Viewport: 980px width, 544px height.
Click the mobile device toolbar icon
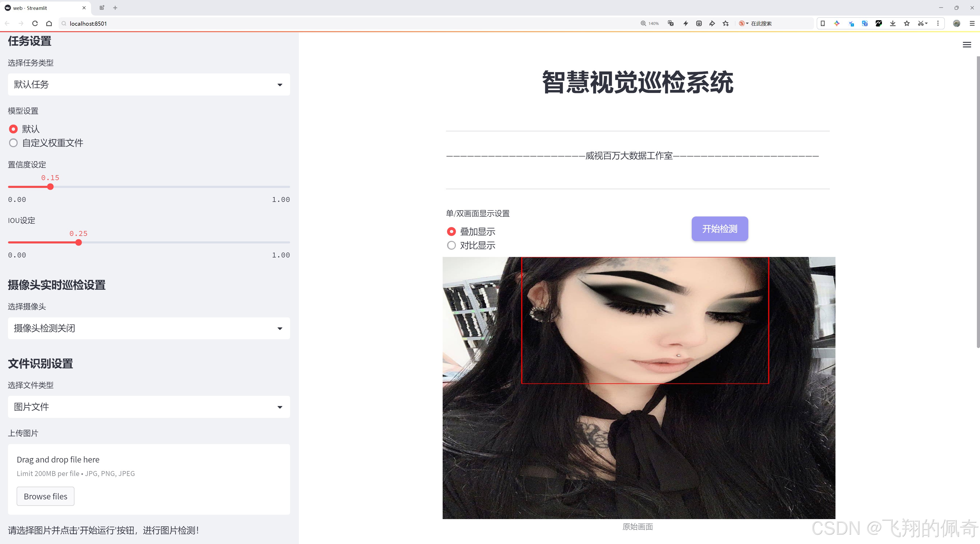[823, 24]
